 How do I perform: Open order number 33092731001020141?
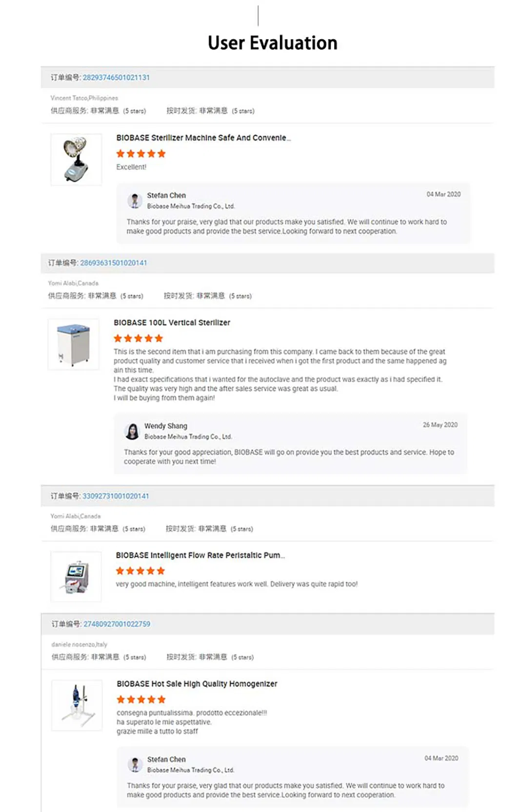click(x=116, y=496)
